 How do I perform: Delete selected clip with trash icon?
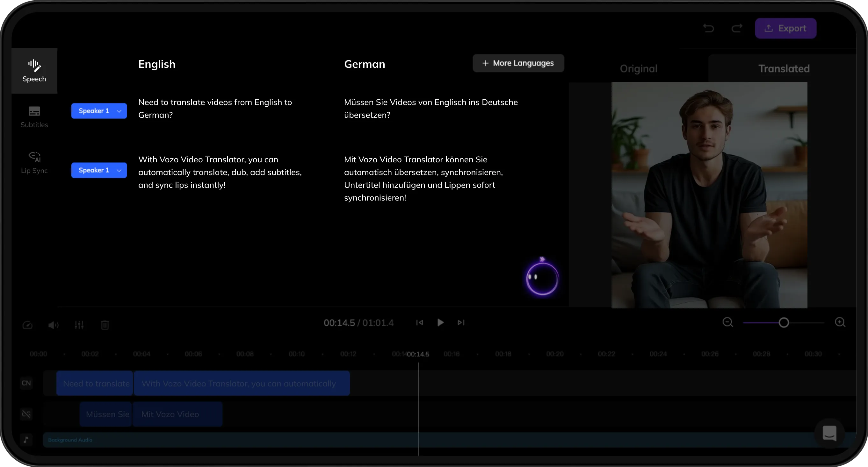[105, 325]
